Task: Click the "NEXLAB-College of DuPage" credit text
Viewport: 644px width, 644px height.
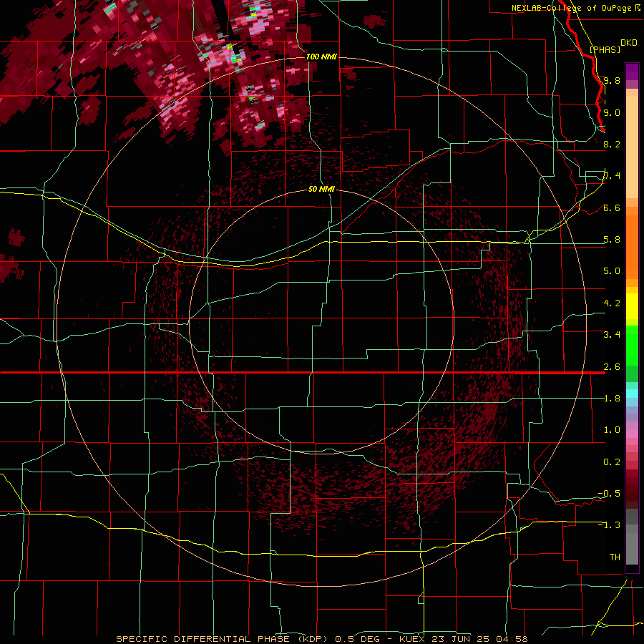Action: click(571, 8)
